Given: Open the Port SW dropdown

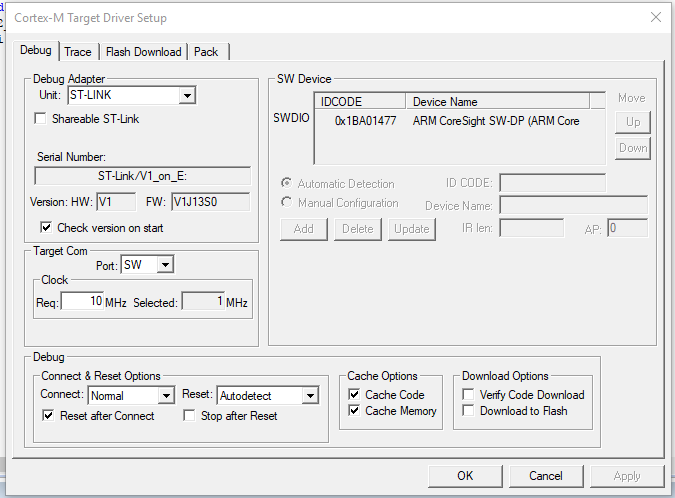Looking at the screenshot, I should coord(165,265).
